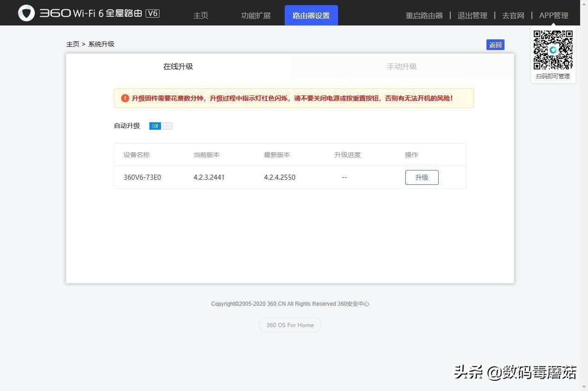
Task: Open 去官网 official website link
Action: (513, 15)
